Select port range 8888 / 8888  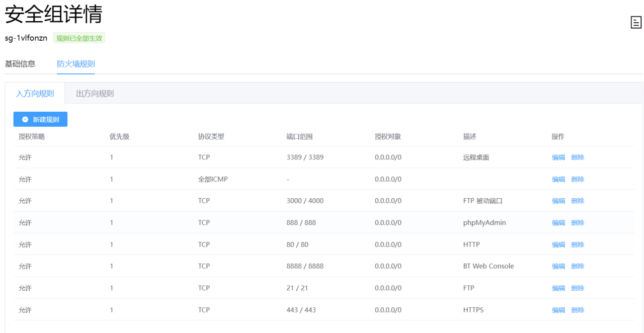click(305, 266)
